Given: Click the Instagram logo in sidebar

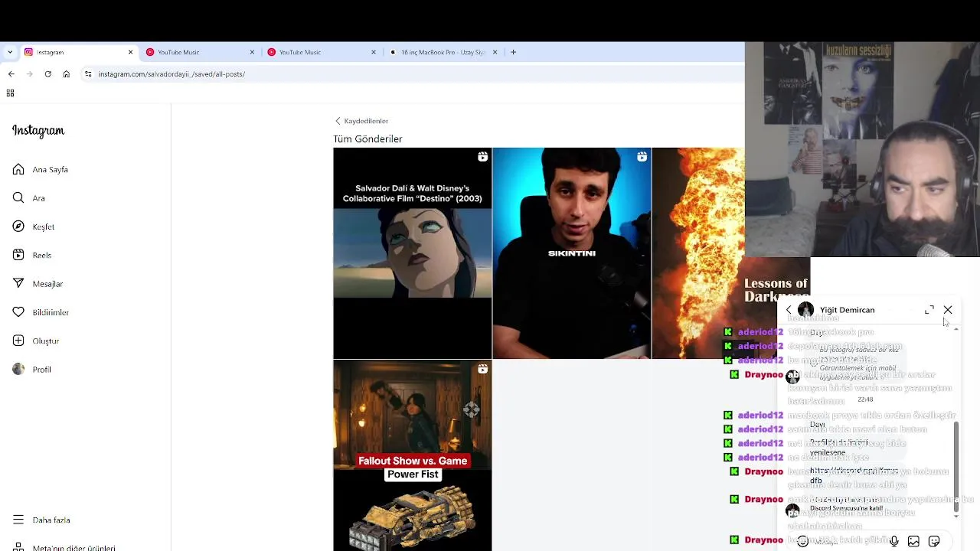Looking at the screenshot, I should click(38, 131).
